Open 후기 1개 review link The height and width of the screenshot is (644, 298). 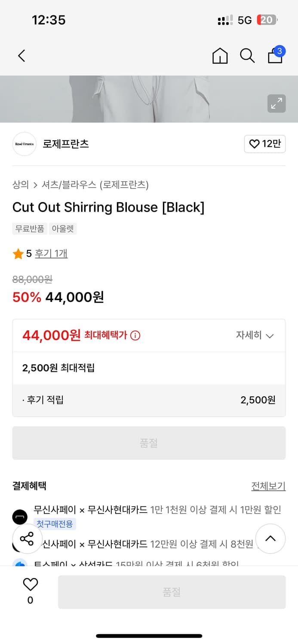click(52, 254)
